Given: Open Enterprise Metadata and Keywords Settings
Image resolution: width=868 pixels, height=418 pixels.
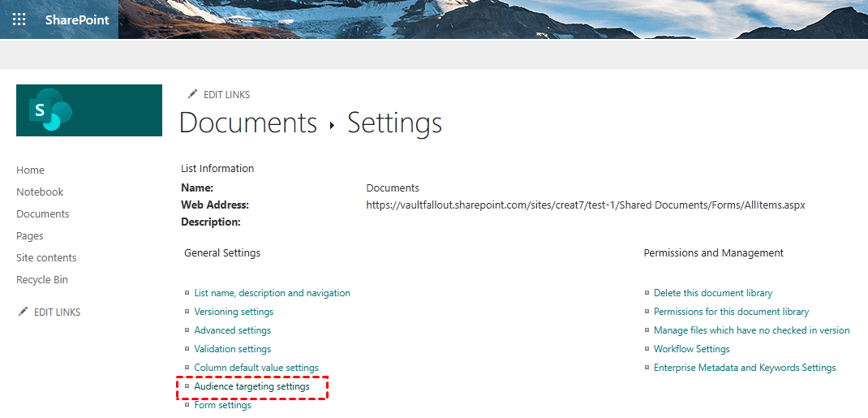Looking at the screenshot, I should click(x=745, y=368).
